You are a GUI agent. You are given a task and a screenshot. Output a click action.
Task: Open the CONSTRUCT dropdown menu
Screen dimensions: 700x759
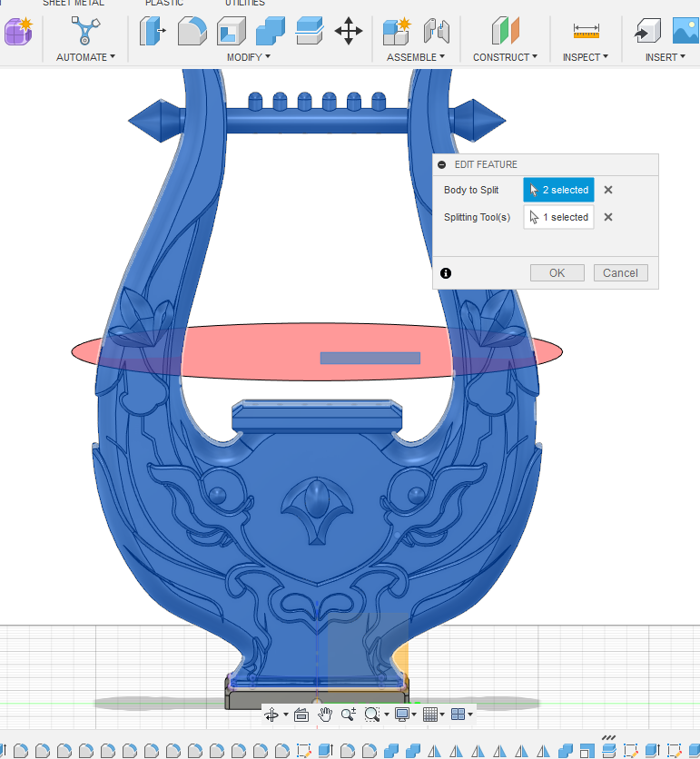(505, 57)
